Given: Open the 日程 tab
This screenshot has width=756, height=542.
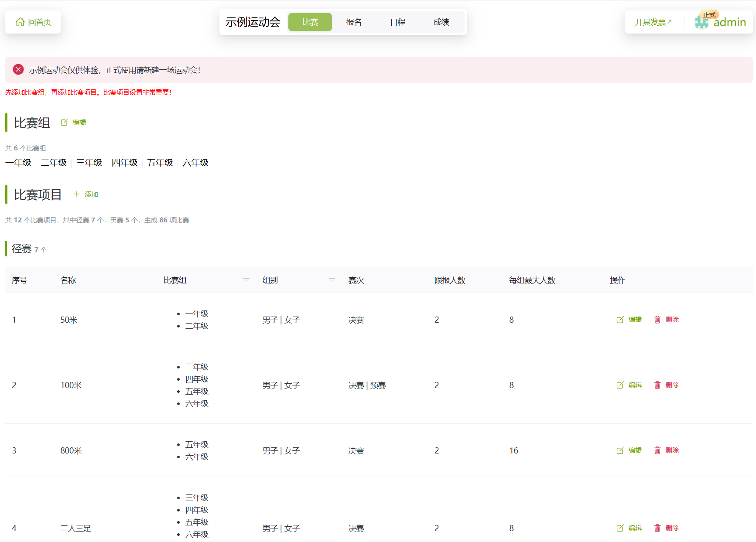Looking at the screenshot, I should (397, 22).
